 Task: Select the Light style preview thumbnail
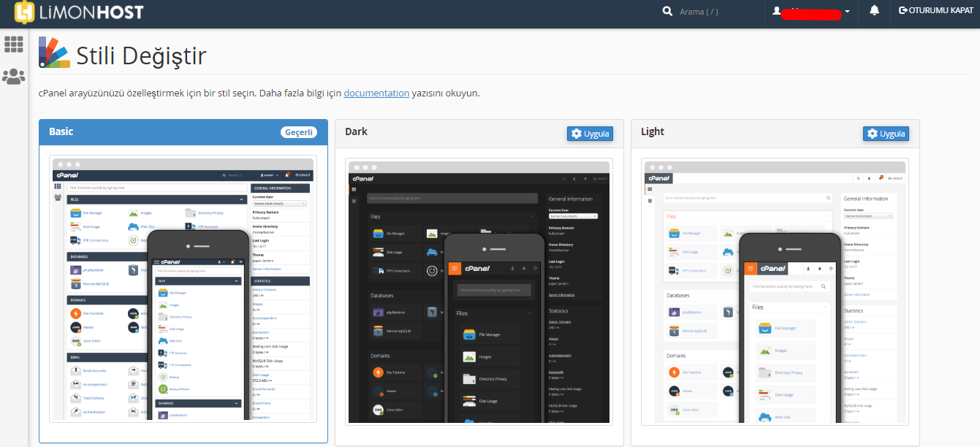click(x=775, y=291)
